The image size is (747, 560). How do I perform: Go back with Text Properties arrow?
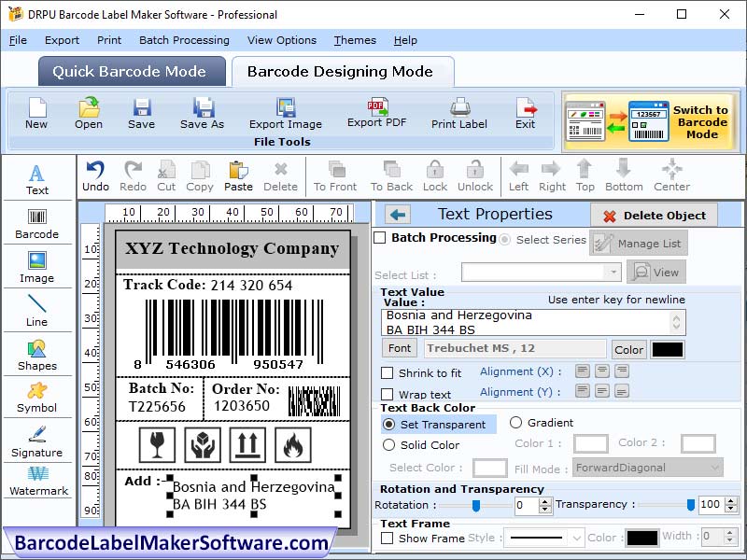point(398,215)
